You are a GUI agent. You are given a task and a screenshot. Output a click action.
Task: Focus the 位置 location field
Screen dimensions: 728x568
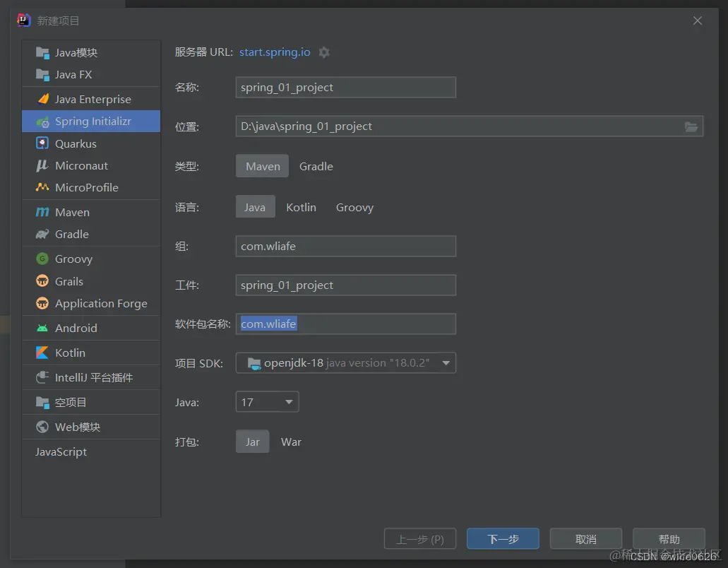[x=470, y=126]
